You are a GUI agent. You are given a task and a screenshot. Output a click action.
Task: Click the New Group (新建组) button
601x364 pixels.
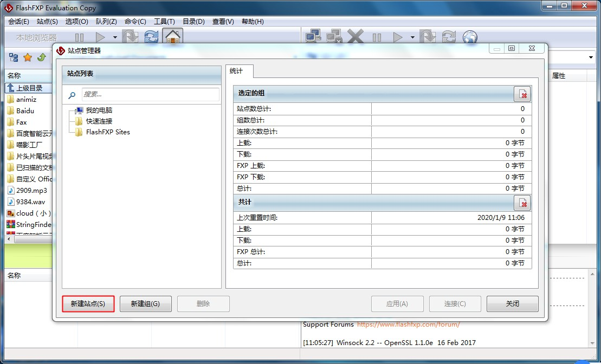(145, 304)
